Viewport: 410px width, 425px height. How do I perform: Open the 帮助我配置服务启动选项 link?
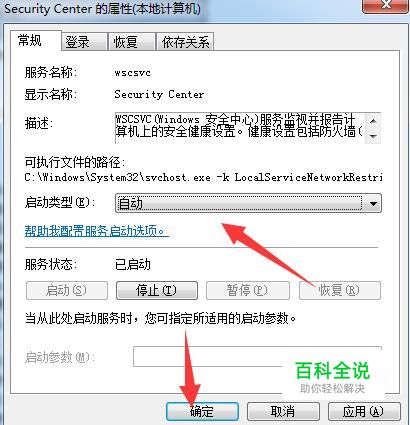(x=97, y=231)
